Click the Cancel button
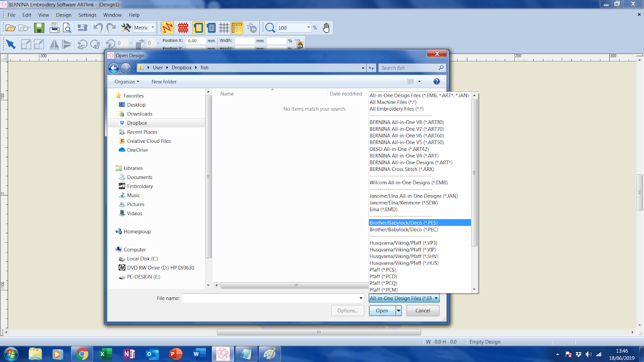Viewport: 644px width, 362px height. [x=423, y=311]
